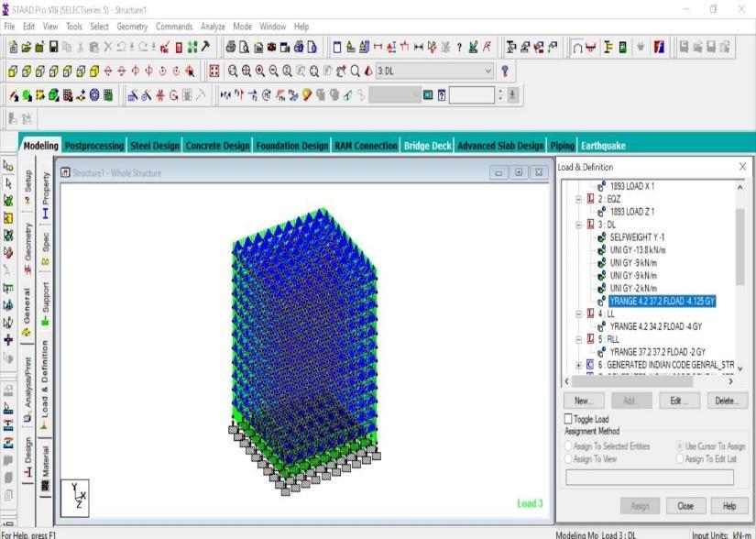Select Assign To View radio button

[568, 459]
